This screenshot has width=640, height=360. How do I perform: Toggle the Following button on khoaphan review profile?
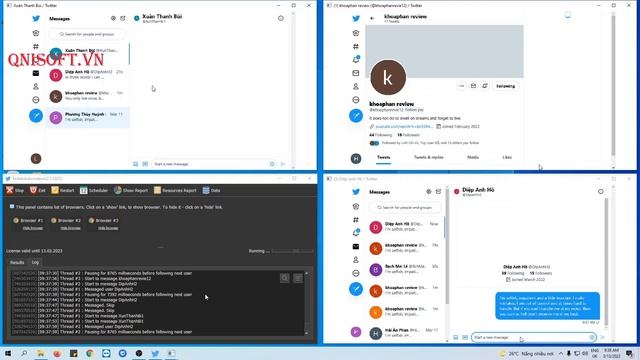505,86
